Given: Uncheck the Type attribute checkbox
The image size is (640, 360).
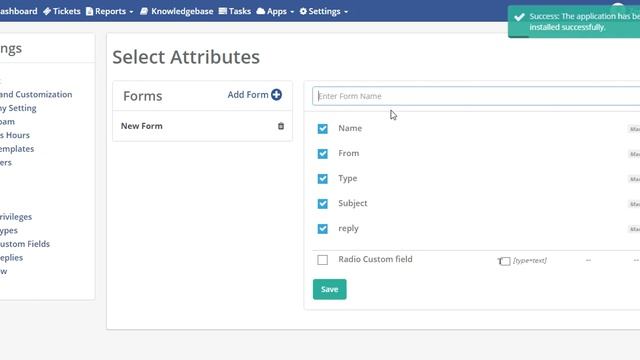Looking at the screenshot, I should [322, 179].
